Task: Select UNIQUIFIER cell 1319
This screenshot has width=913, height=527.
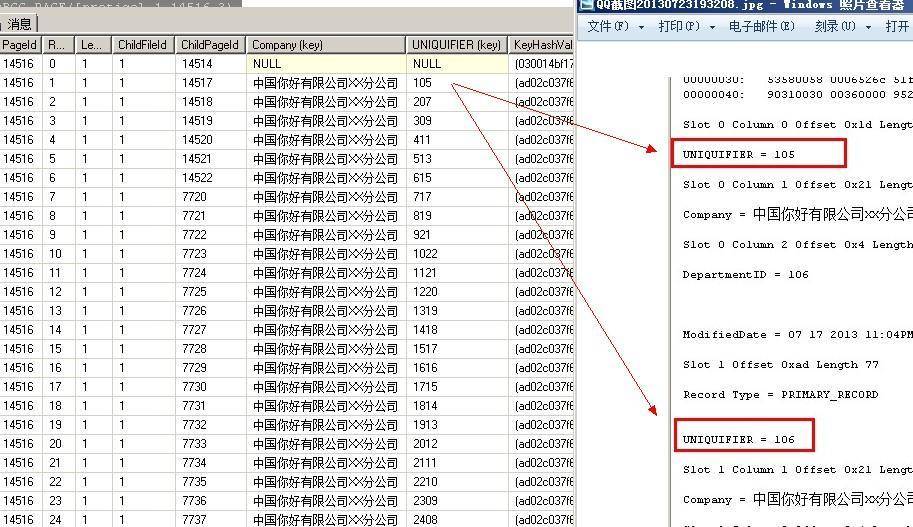Action: 457,311
